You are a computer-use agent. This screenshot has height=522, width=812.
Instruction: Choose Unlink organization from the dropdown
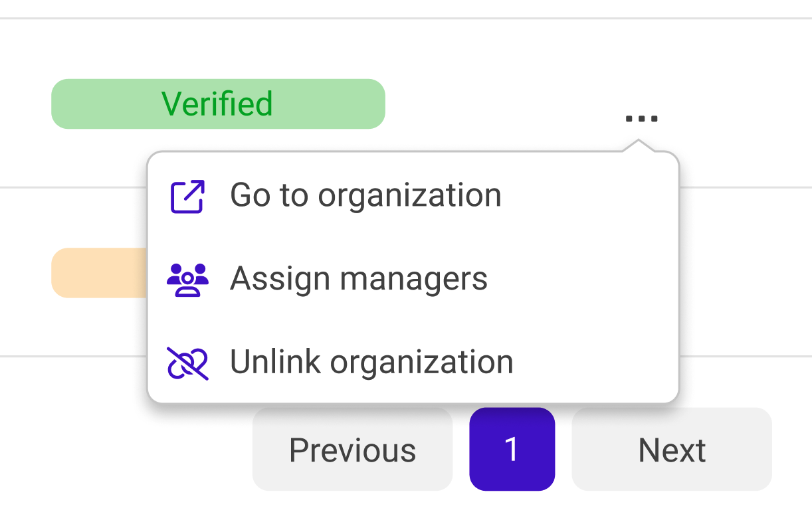pyautogui.click(x=371, y=361)
